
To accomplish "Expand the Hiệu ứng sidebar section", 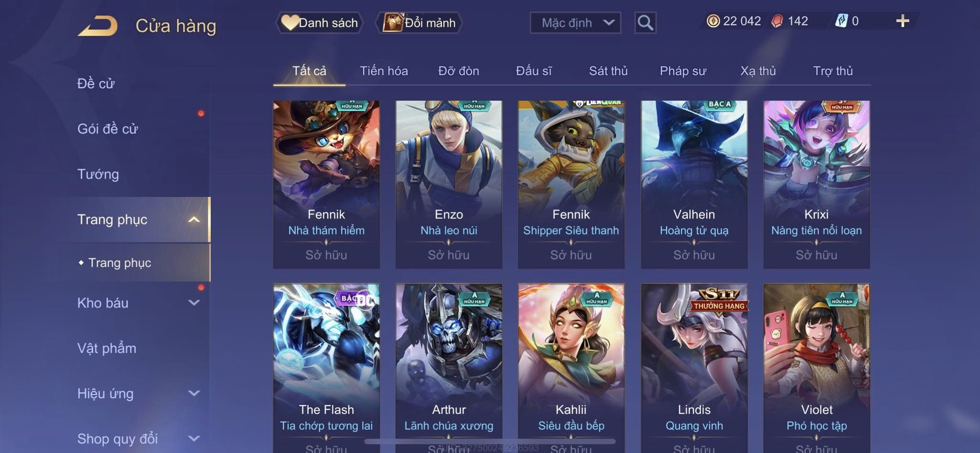I will click(194, 393).
